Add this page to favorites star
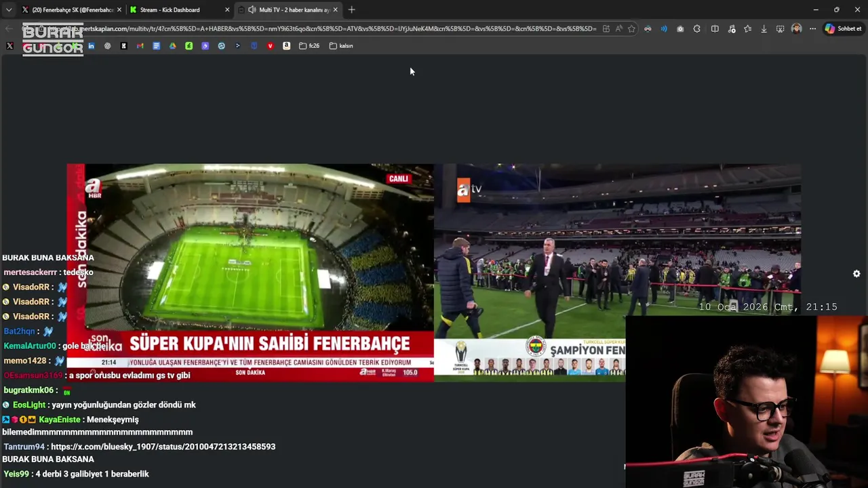 [631, 28]
